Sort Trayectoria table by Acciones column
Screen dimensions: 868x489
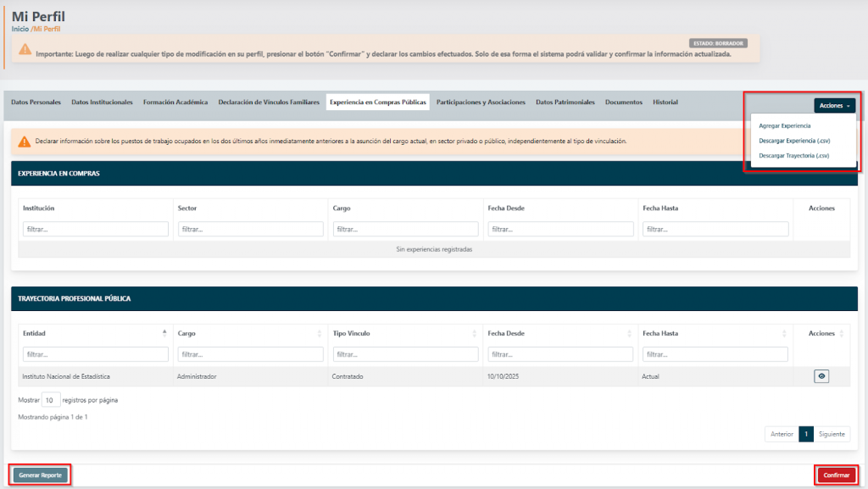[x=842, y=333]
